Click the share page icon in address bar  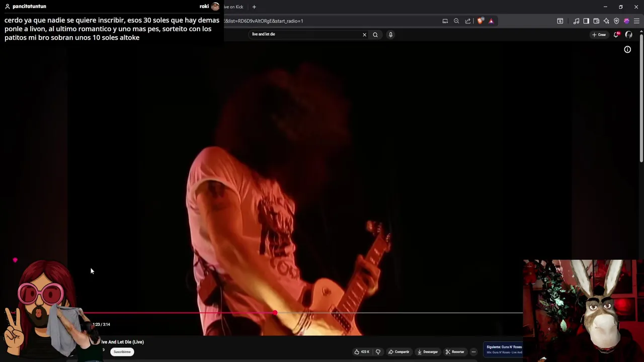coord(468,21)
